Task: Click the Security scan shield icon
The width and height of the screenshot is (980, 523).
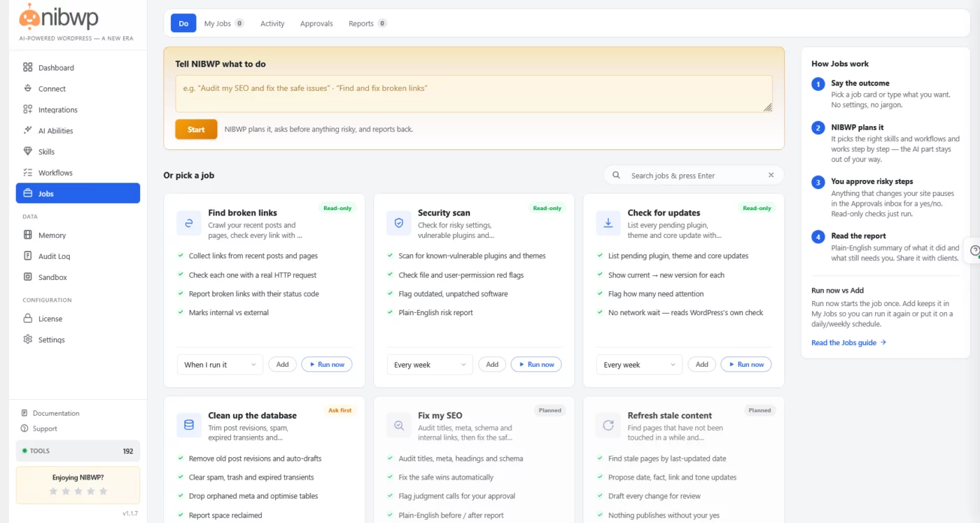Action: [399, 223]
